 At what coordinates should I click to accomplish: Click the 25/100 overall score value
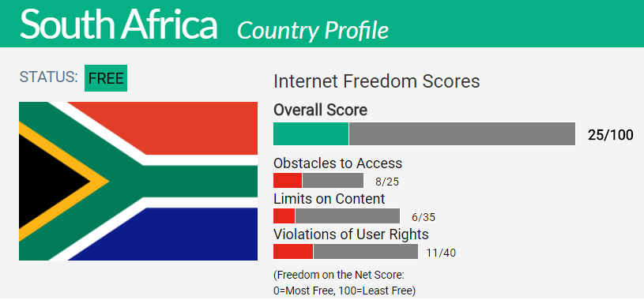(x=611, y=135)
